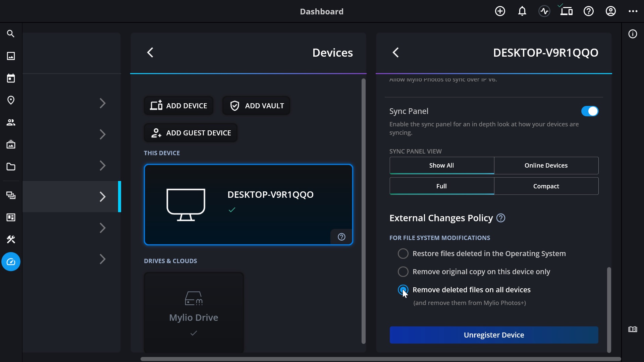Click the ADD DEVICE button
This screenshot has width=644, height=362.
pos(178,106)
